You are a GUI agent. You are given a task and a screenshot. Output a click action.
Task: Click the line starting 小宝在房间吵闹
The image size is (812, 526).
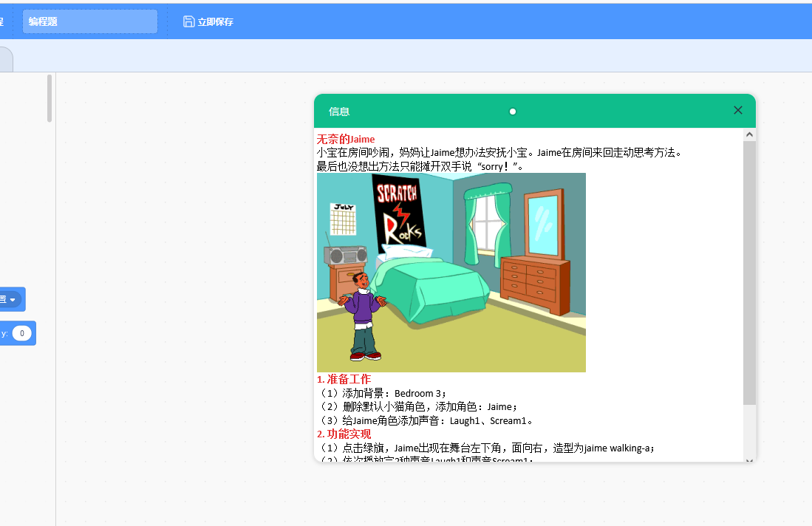(x=499, y=152)
